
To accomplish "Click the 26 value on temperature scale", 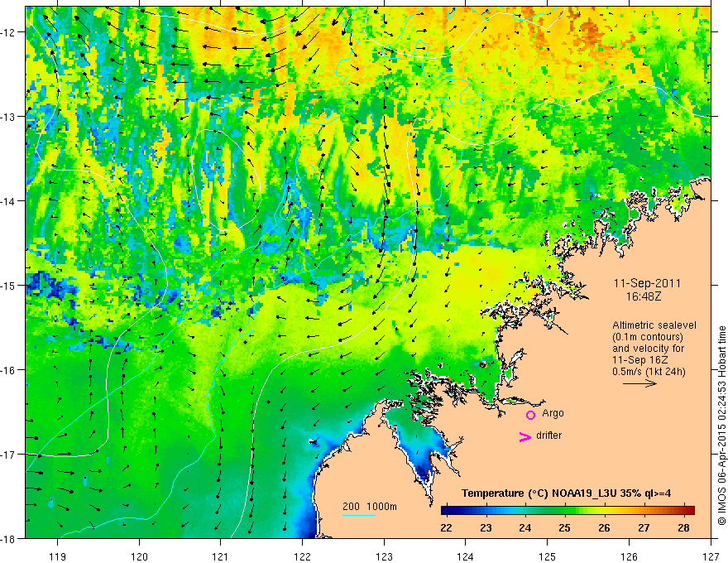I will (x=604, y=527).
